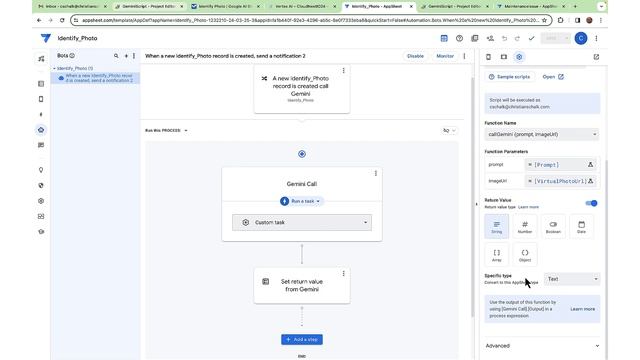Open the user account avatar C
This screenshot has height=360, width=640.
(581, 38)
